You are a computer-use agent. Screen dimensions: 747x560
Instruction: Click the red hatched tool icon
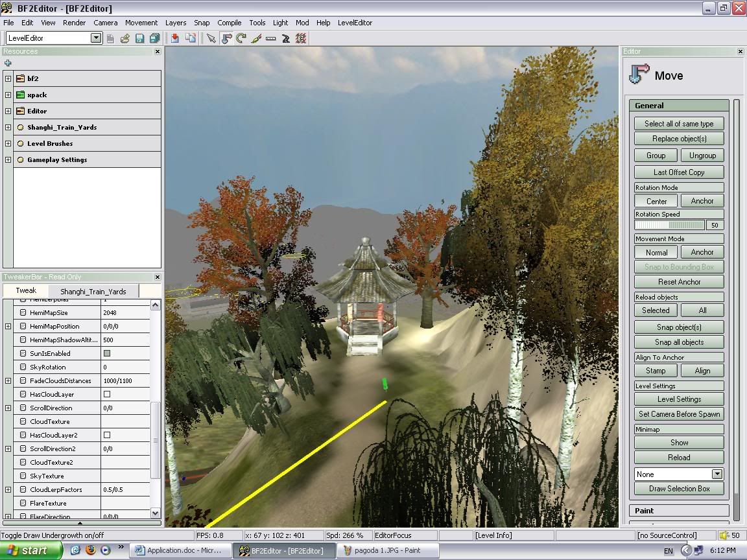301,39
